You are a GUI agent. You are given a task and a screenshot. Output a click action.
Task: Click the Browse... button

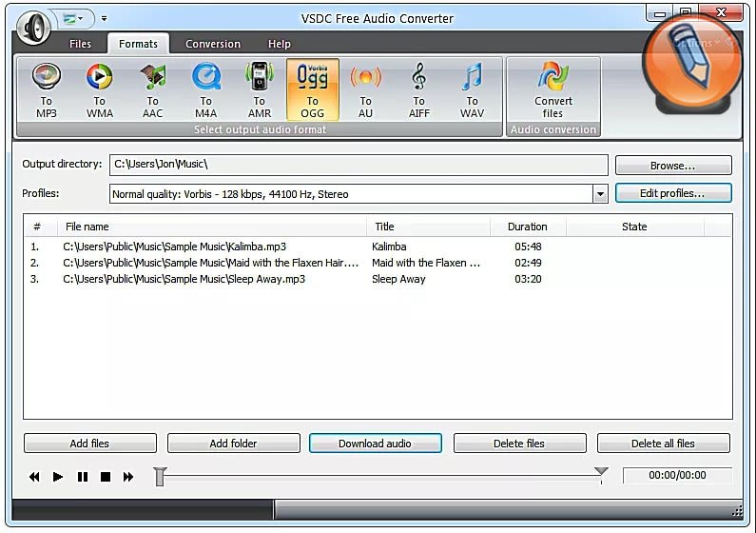pos(673,166)
